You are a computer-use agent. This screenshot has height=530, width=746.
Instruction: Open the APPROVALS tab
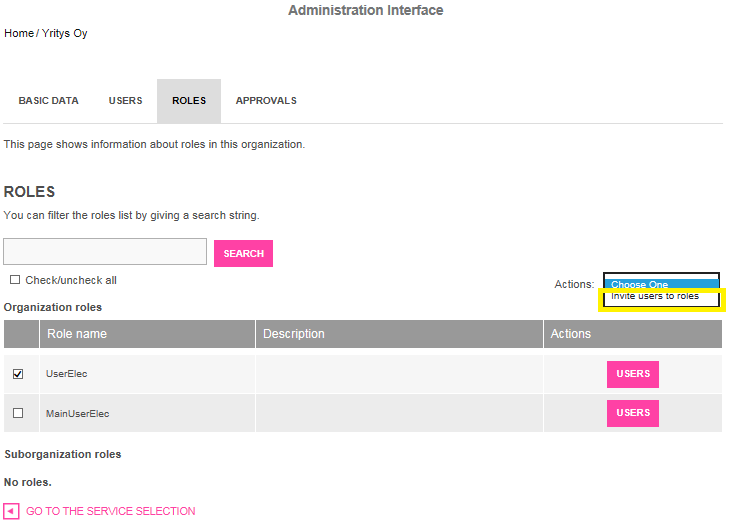pos(266,101)
